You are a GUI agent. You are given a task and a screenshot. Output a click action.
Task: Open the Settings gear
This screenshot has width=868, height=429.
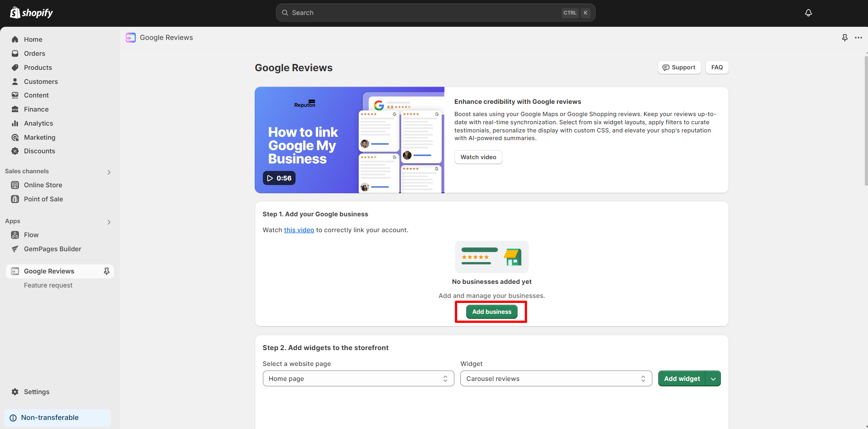pos(36,391)
